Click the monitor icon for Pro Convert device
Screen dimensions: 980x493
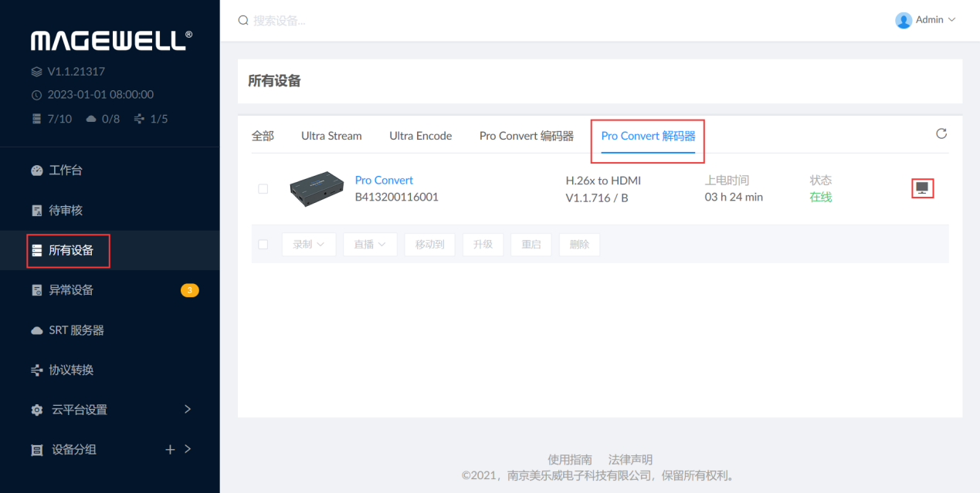(x=922, y=188)
